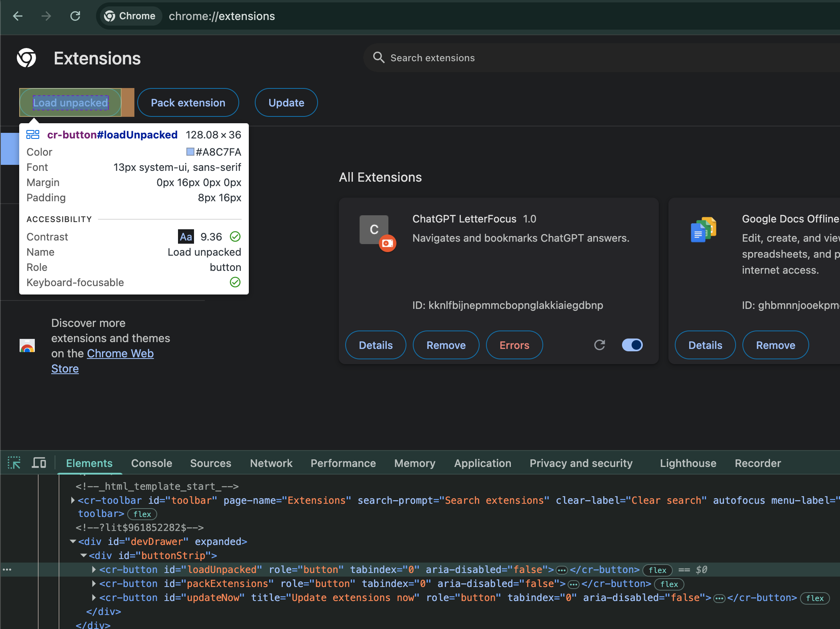Click the row actions ellipsis in DevTools gutter
Image resolution: width=840 pixels, height=629 pixels.
pos(7,569)
